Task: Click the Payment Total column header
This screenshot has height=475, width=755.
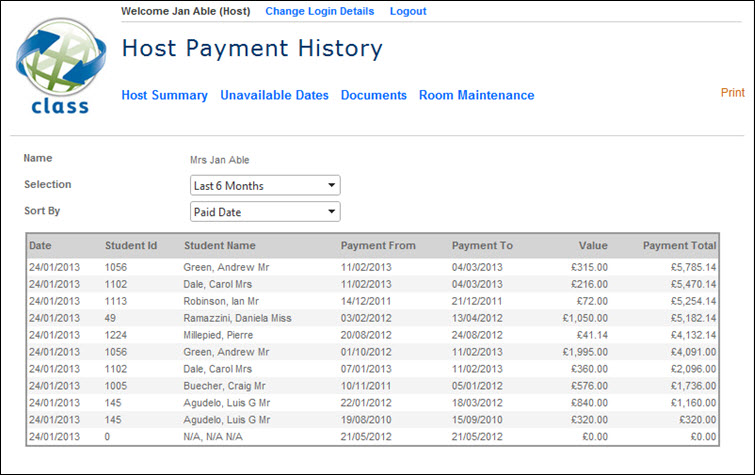Action: 679,246
